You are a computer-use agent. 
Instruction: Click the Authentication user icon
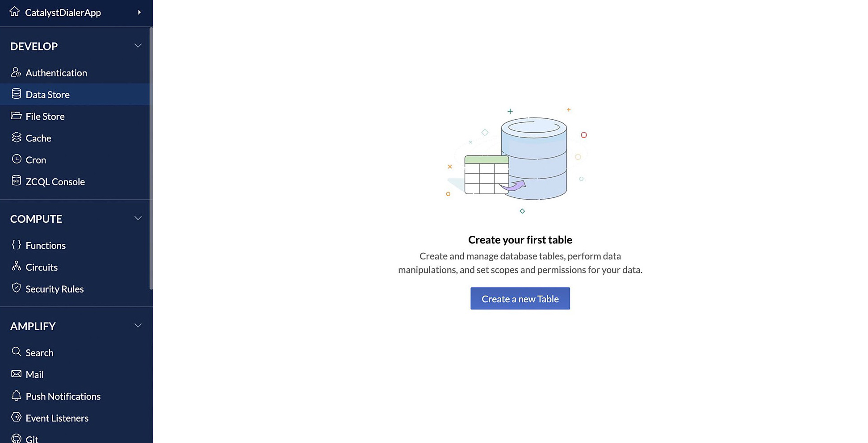point(16,72)
